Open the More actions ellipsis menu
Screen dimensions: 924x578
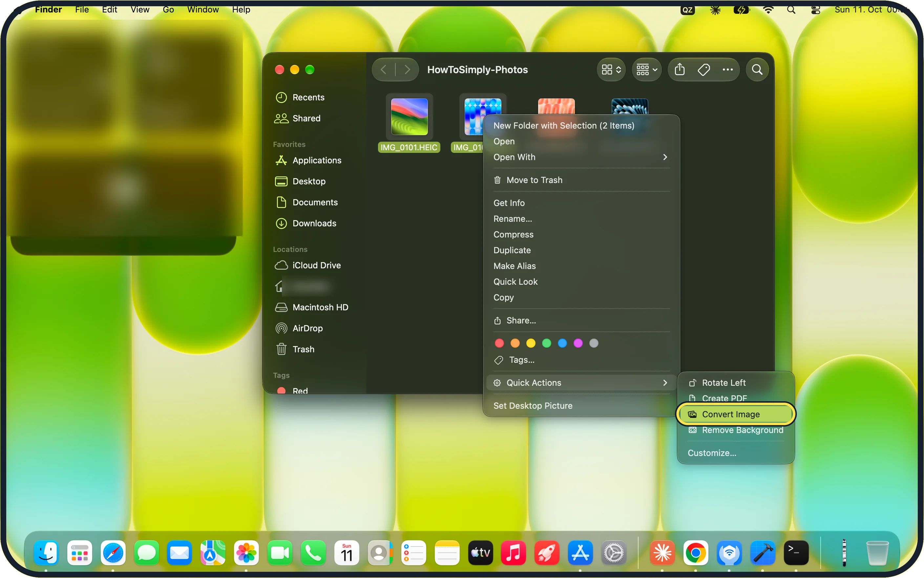727,70
